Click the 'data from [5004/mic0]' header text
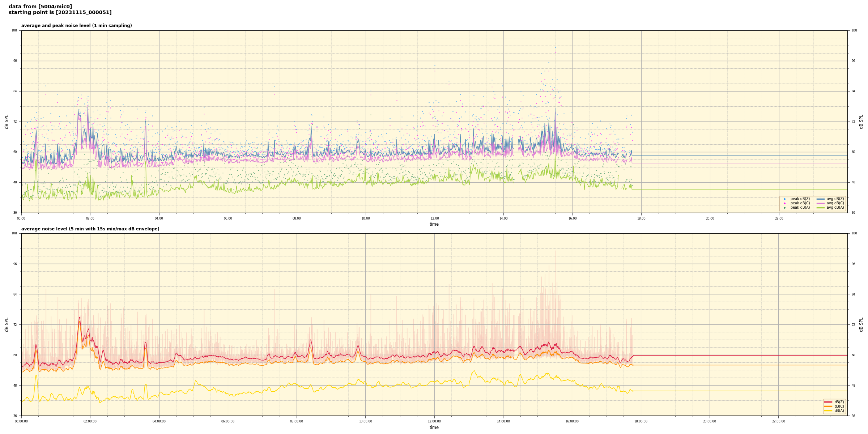868x434 pixels. tap(40, 7)
